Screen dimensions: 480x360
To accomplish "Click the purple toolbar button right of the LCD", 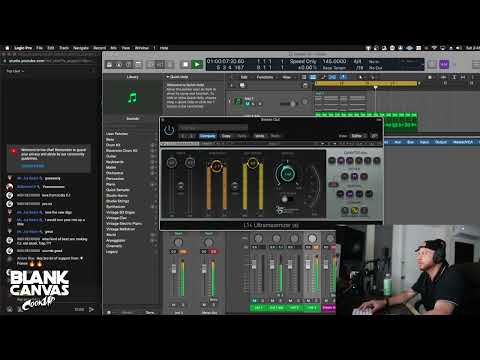I will [x=444, y=64].
